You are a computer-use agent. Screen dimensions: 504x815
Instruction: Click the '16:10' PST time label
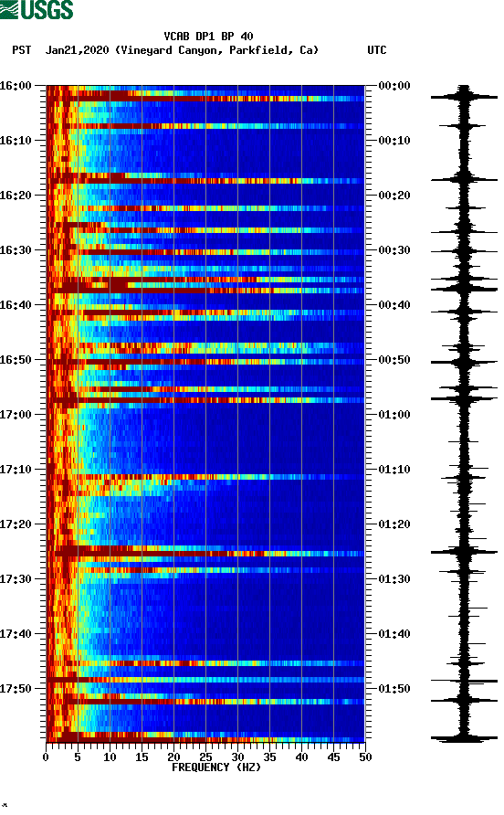pos(16,141)
